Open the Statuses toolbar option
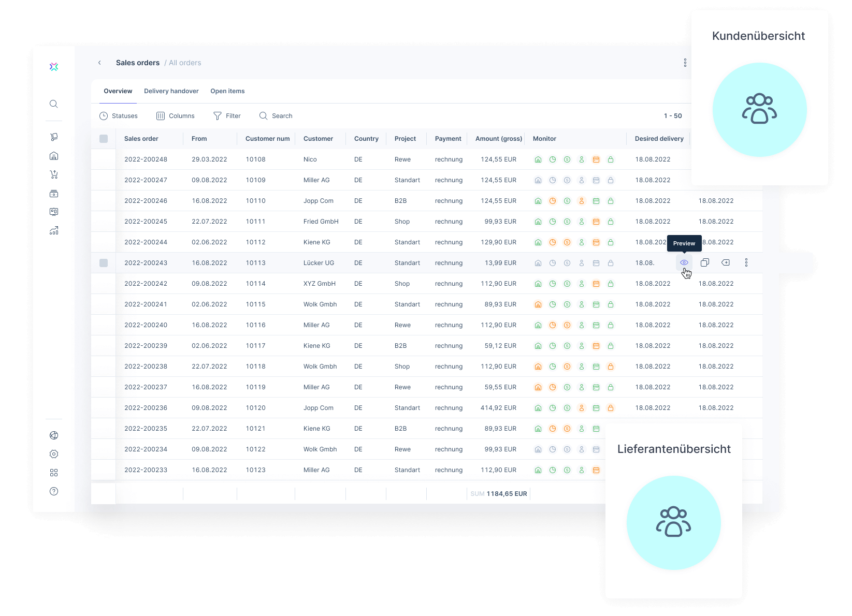This screenshot has height=616, width=852. [x=119, y=116]
